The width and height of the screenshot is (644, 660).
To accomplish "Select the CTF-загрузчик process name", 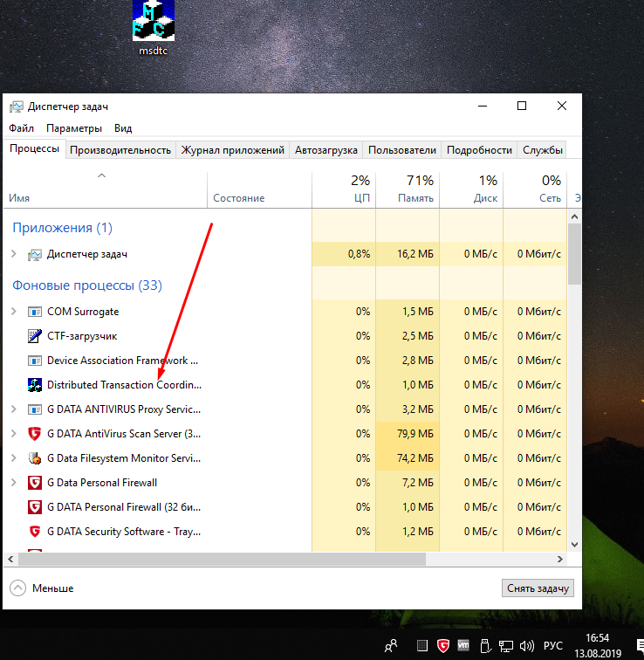I will click(82, 336).
